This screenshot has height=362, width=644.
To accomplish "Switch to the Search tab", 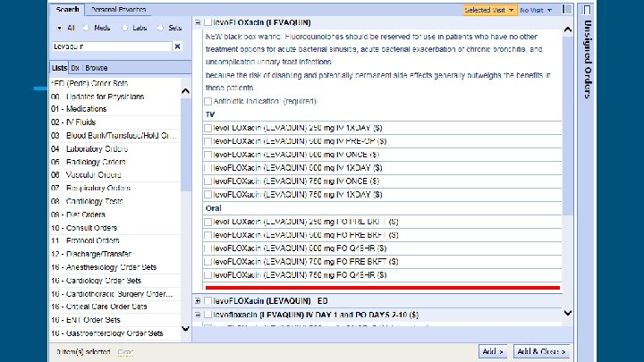I will point(67,10).
